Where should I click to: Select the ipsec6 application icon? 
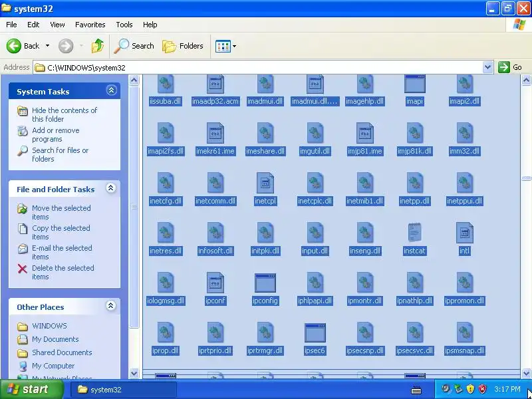point(315,333)
